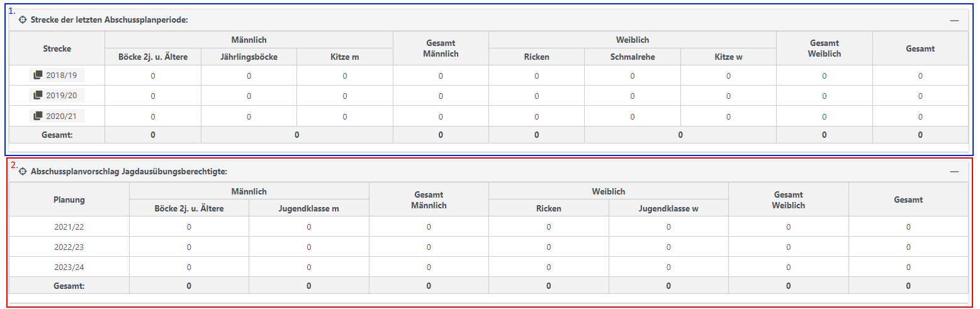Select the 2021/22 planning row label
Screen dimensions: 980x309
point(69,227)
